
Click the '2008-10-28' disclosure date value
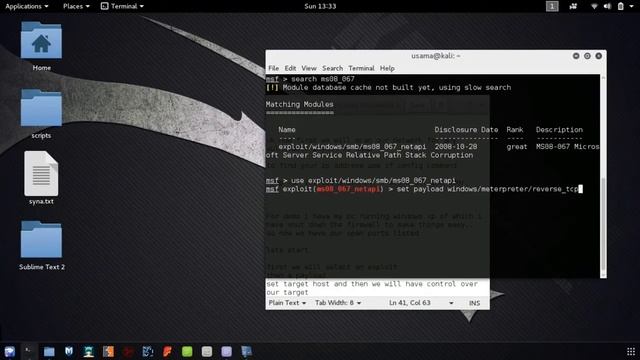[x=456, y=147]
